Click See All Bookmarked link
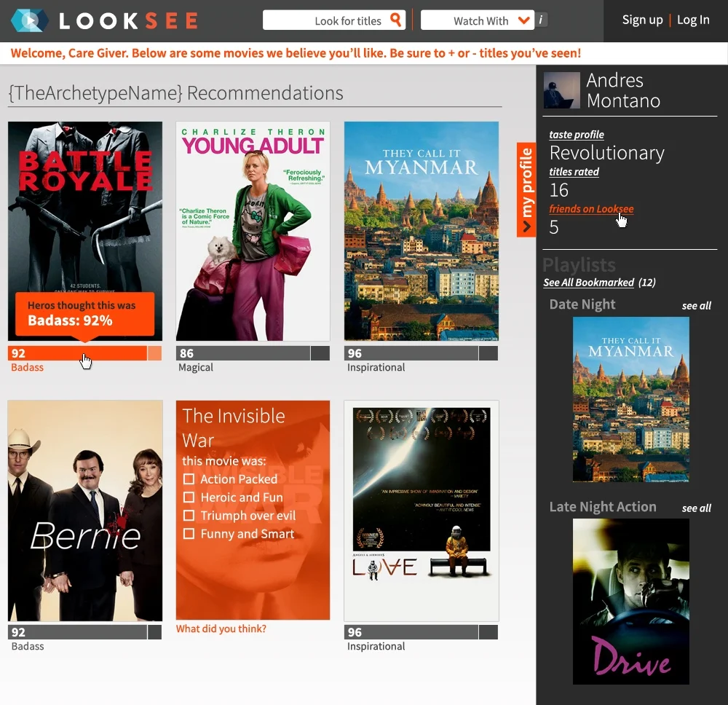728x705 pixels. (x=588, y=283)
